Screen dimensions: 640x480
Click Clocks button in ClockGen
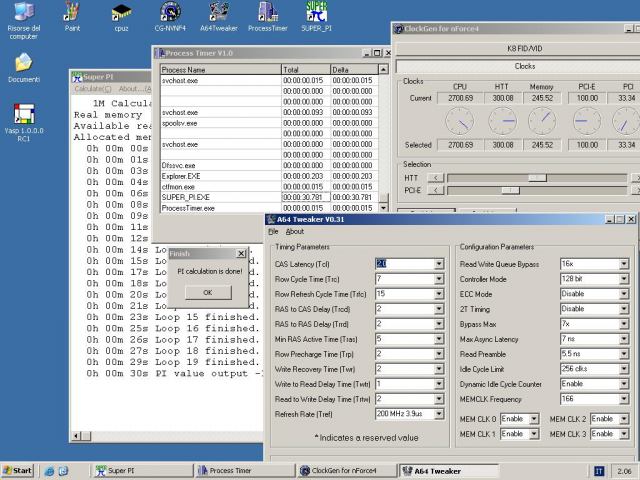coord(518,66)
